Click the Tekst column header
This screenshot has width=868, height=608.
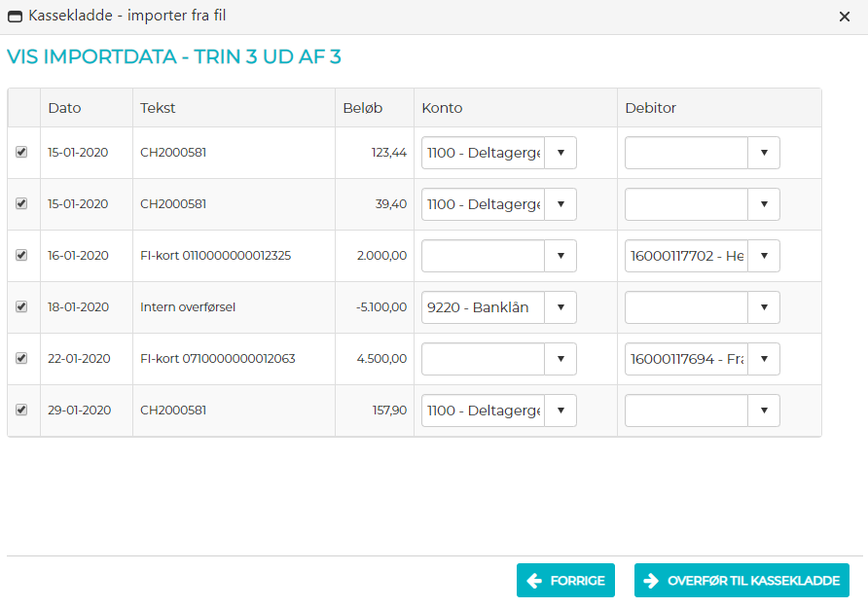[158, 108]
